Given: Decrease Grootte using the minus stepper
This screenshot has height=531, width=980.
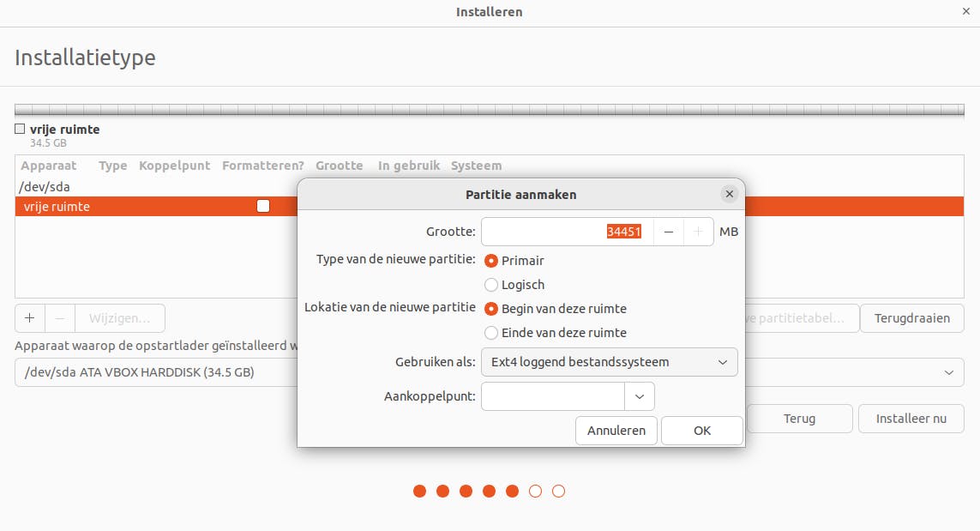Looking at the screenshot, I should (x=669, y=231).
